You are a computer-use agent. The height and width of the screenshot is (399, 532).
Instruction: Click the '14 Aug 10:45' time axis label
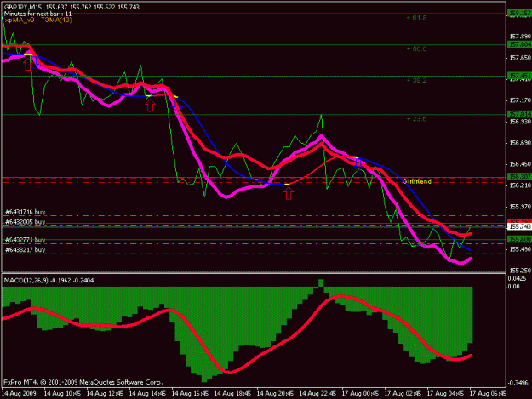click(x=62, y=394)
